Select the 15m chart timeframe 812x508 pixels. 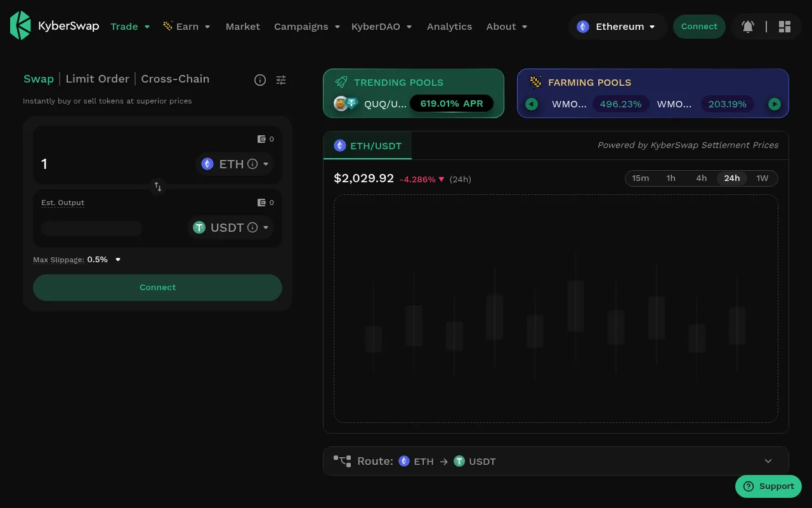(641, 178)
